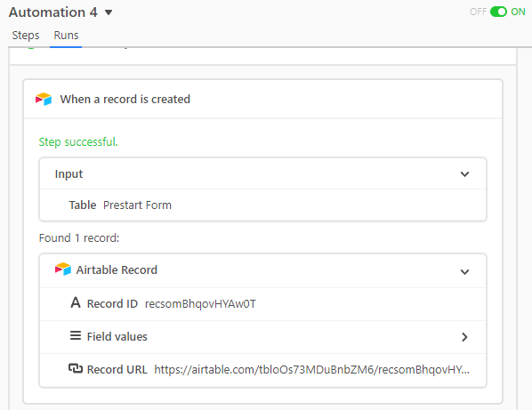Click the ON label of toggle
Image resolution: width=532 pixels, height=410 pixels.
pos(518,12)
